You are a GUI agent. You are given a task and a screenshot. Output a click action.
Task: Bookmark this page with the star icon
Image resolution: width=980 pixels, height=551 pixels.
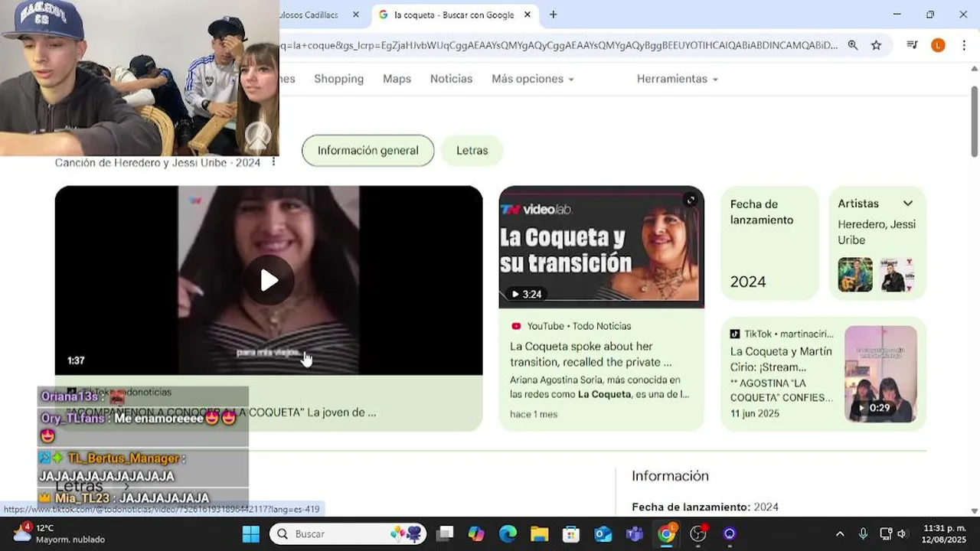pyautogui.click(x=877, y=45)
